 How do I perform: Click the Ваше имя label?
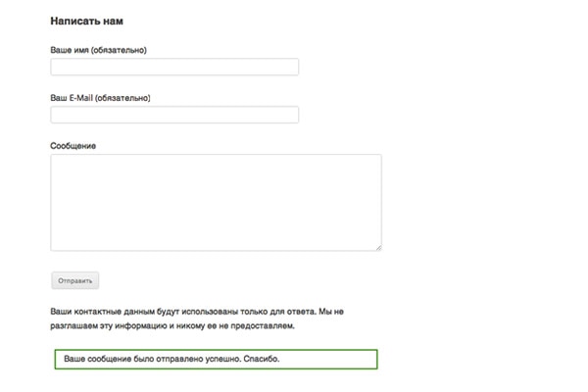[x=69, y=50]
